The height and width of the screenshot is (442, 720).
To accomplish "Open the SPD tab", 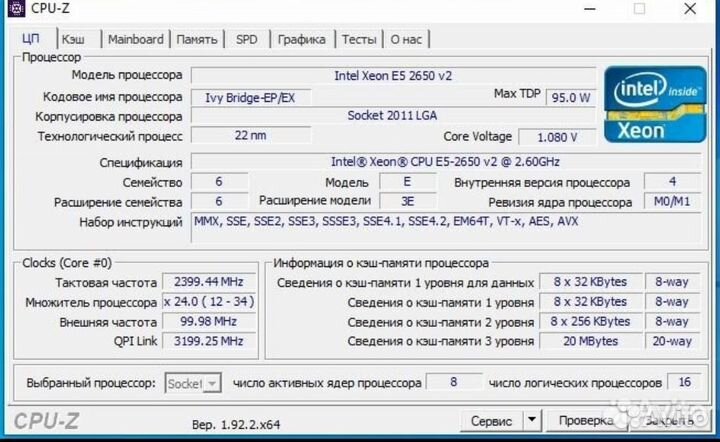I will point(247,39).
